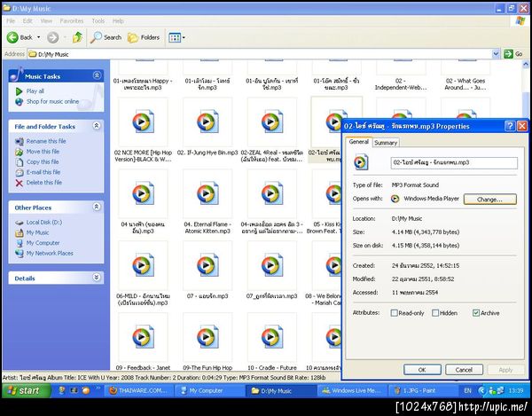Uncheck the Archive attribute checkbox
Viewport: 532px width, 416px height.
pyautogui.click(x=476, y=313)
